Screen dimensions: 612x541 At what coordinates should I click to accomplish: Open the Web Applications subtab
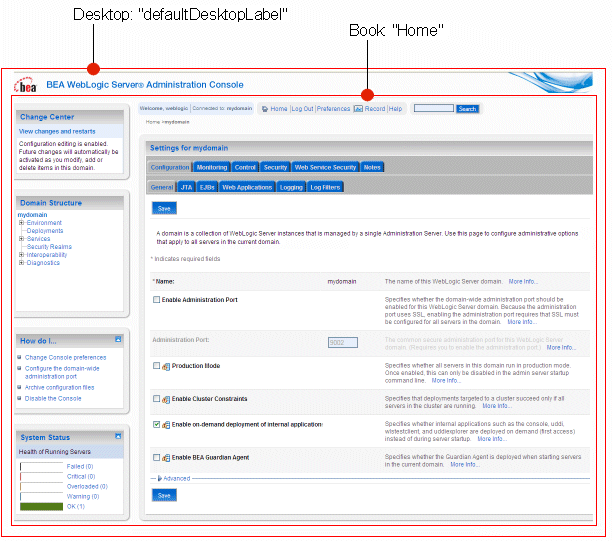click(247, 187)
